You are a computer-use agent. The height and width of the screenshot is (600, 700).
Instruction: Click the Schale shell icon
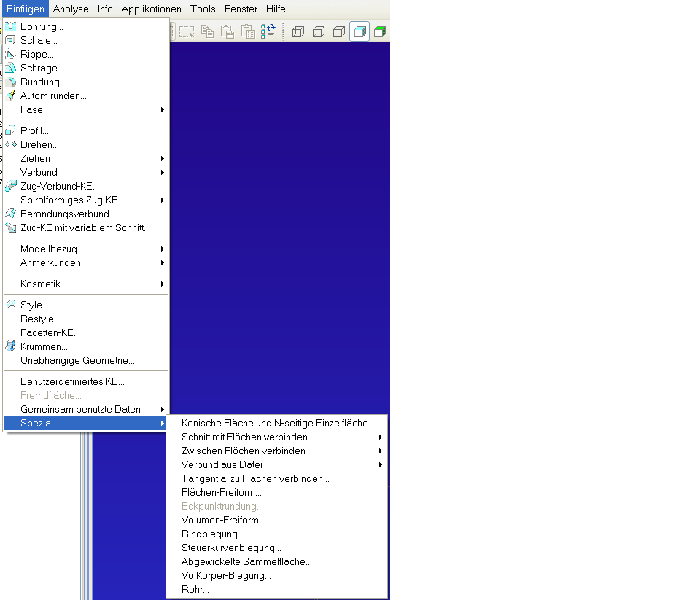(x=11, y=40)
